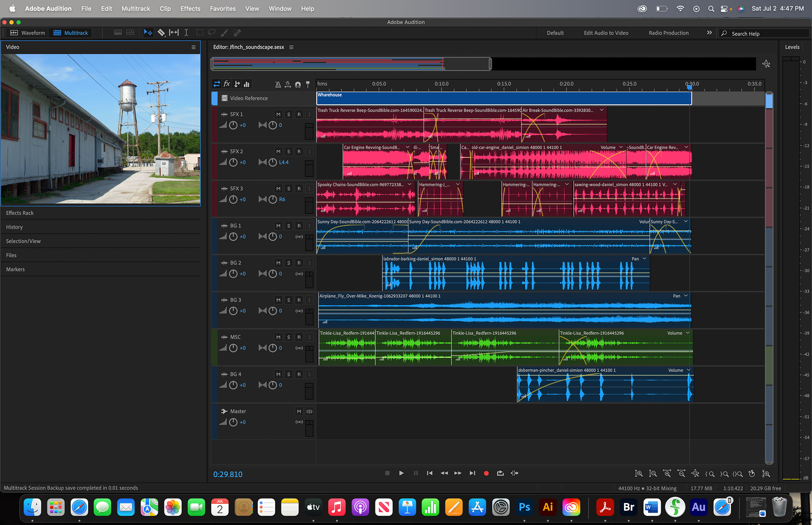Image resolution: width=812 pixels, height=525 pixels.
Task: Select the Radio Production workspace
Action: tap(668, 33)
